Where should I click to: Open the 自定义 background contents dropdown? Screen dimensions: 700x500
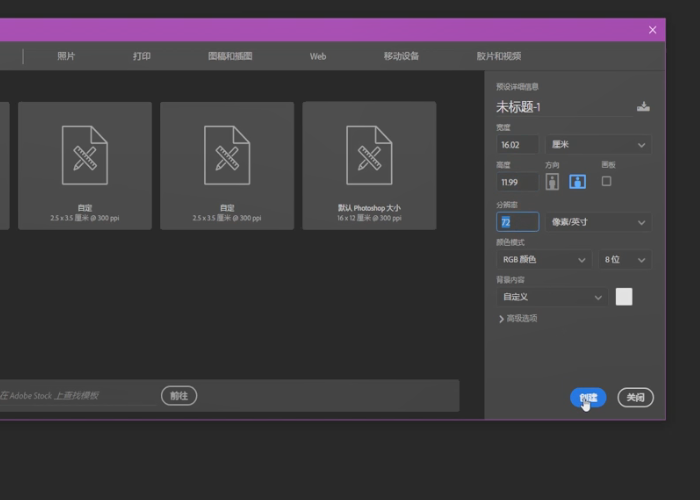(x=552, y=297)
